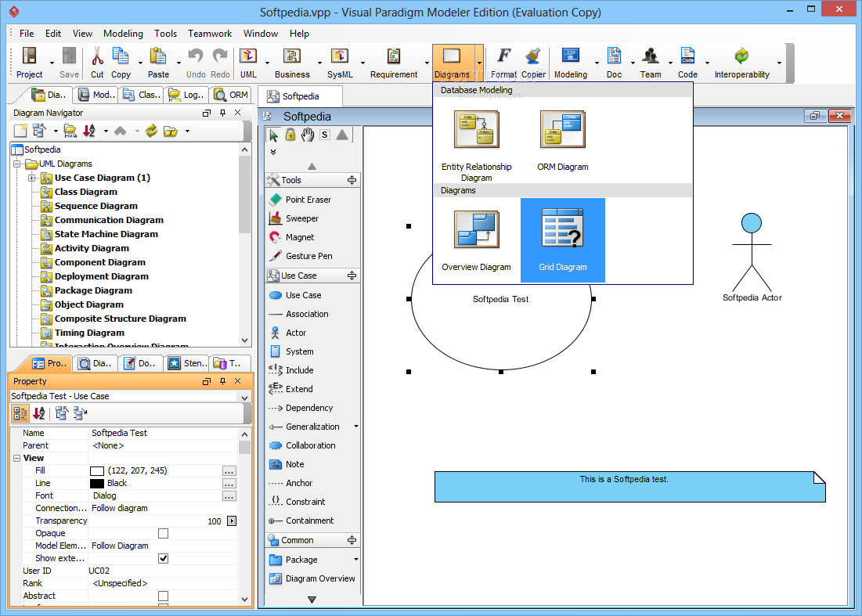862x616 pixels.
Task: Select Entity Relationship Diagram icon
Action: (x=477, y=130)
